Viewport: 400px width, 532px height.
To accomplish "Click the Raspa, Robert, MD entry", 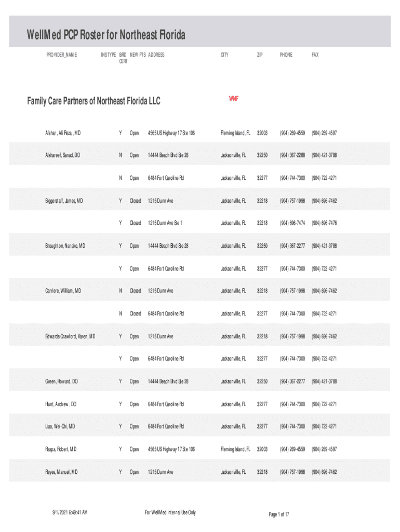I will click(x=61, y=449).
